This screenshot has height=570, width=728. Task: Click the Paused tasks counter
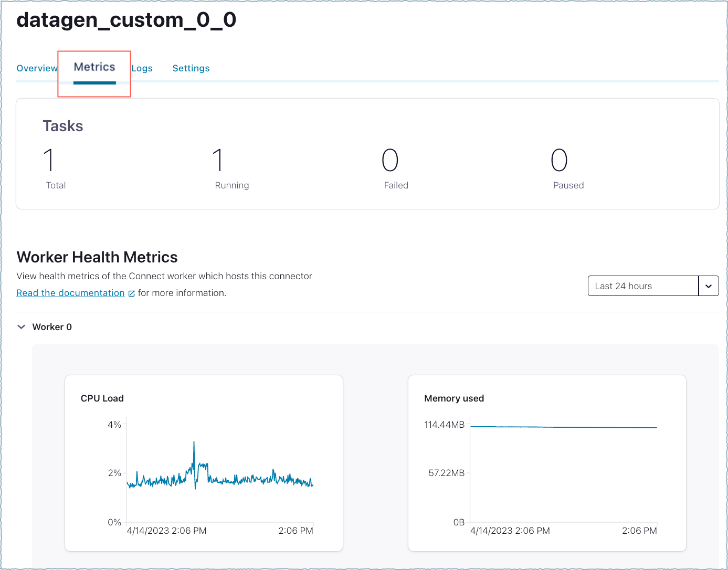tap(560, 161)
